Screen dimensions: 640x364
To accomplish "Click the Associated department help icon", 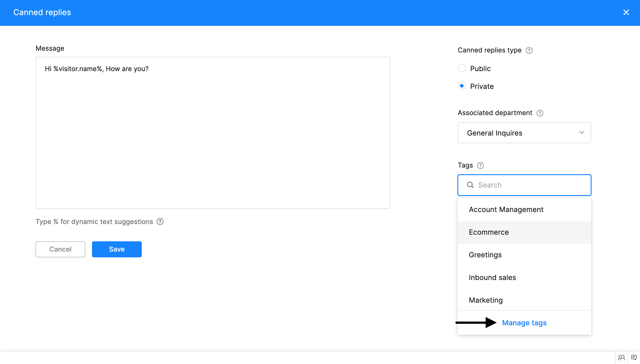I will tap(540, 113).
